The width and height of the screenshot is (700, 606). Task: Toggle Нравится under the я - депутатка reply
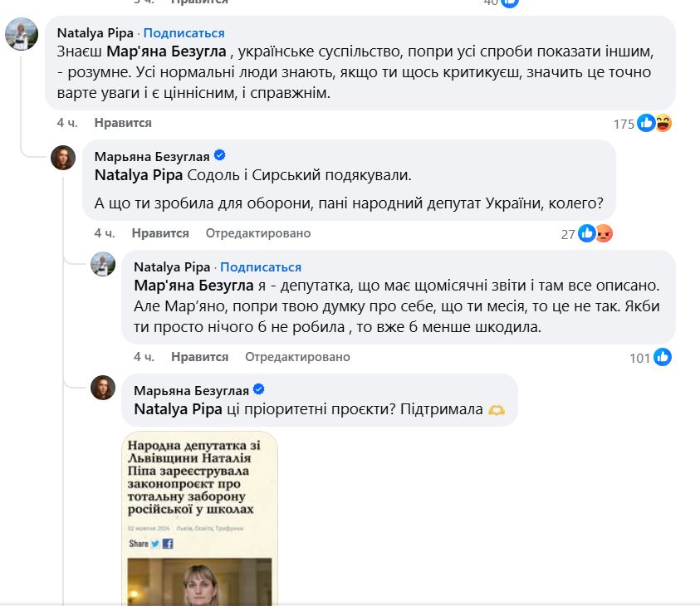(x=199, y=357)
